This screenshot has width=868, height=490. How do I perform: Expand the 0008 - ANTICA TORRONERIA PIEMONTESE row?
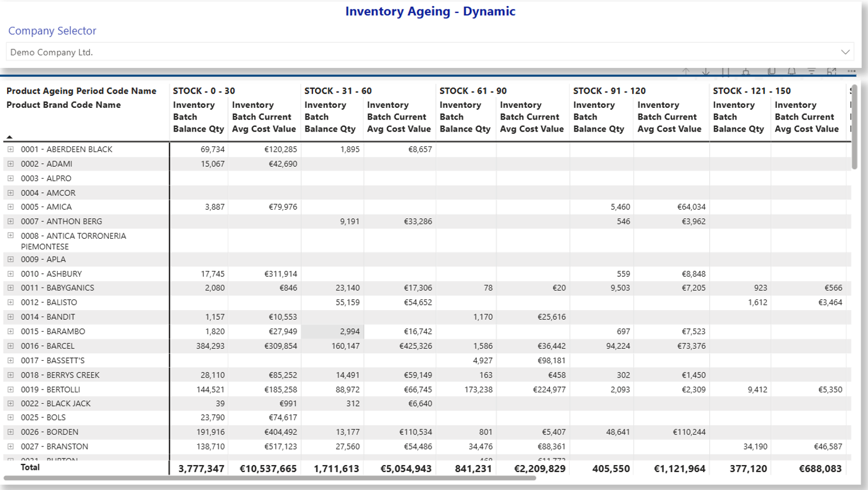point(11,236)
